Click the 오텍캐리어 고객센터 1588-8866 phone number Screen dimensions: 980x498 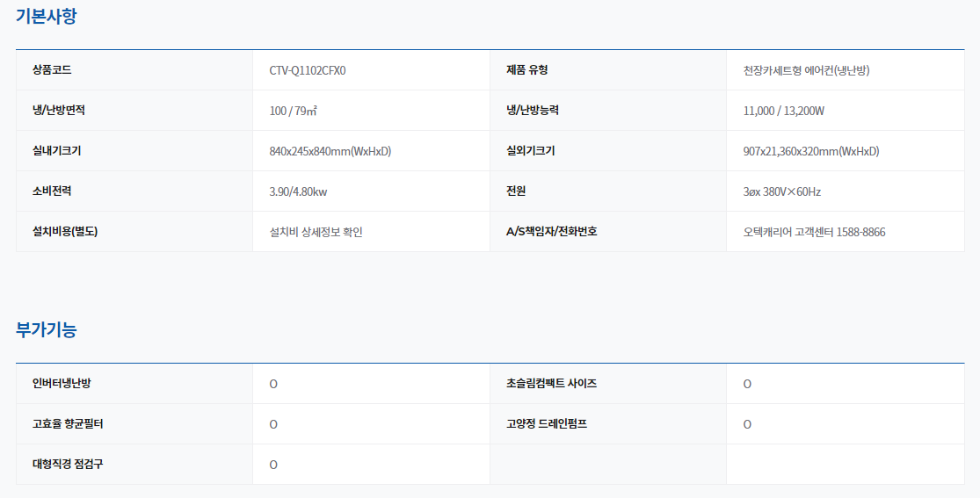(x=814, y=232)
